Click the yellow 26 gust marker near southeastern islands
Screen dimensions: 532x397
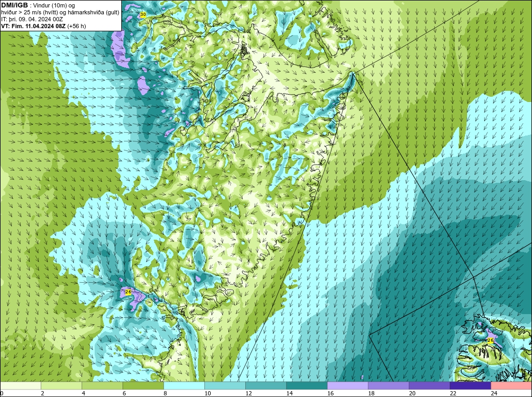click(x=491, y=340)
